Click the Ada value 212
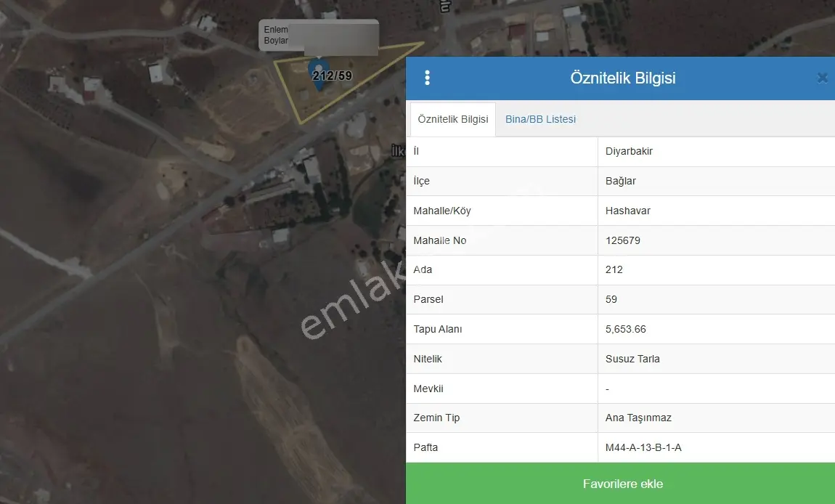Image resolution: width=835 pixels, height=504 pixels. tap(614, 269)
